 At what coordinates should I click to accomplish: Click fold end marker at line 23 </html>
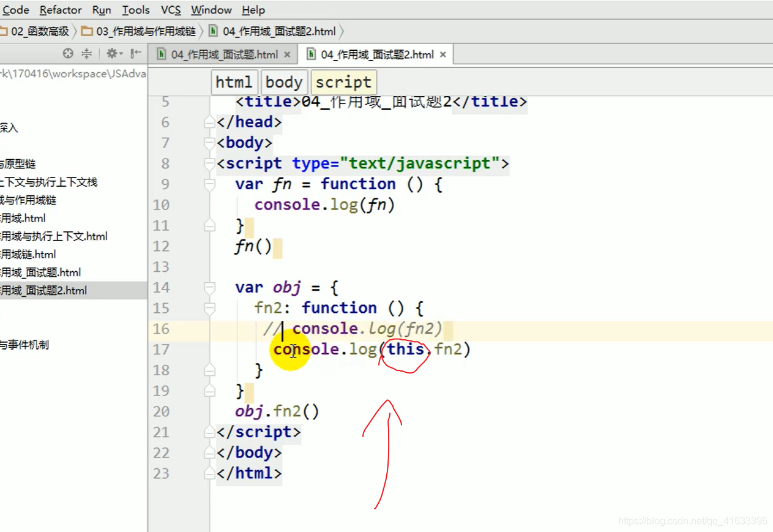210,474
